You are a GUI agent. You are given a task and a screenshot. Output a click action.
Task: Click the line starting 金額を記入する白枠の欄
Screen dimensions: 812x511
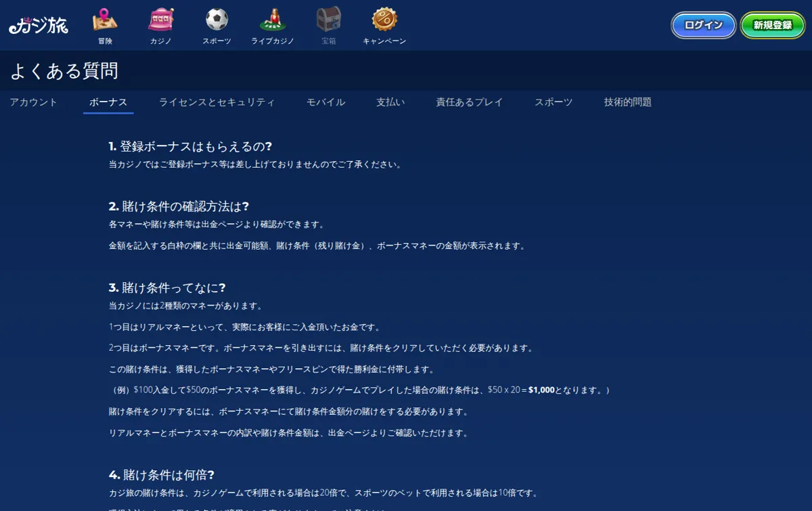[317, 246]
